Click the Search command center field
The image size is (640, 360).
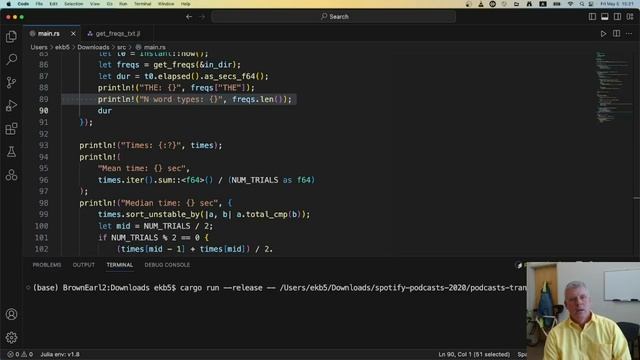tap(333, 17)
